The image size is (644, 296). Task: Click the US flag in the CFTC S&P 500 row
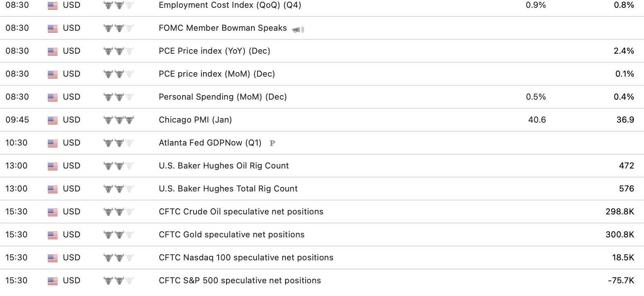pos(53,281)
